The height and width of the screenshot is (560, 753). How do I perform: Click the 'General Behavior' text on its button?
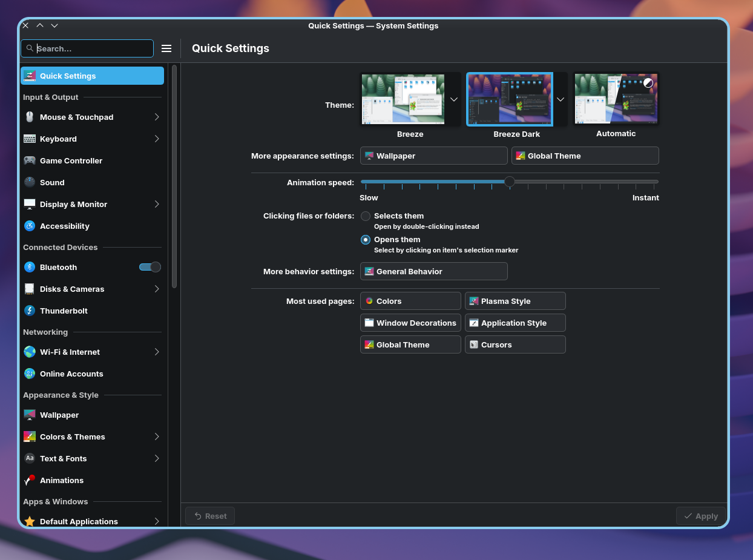(x=409, y=271)
